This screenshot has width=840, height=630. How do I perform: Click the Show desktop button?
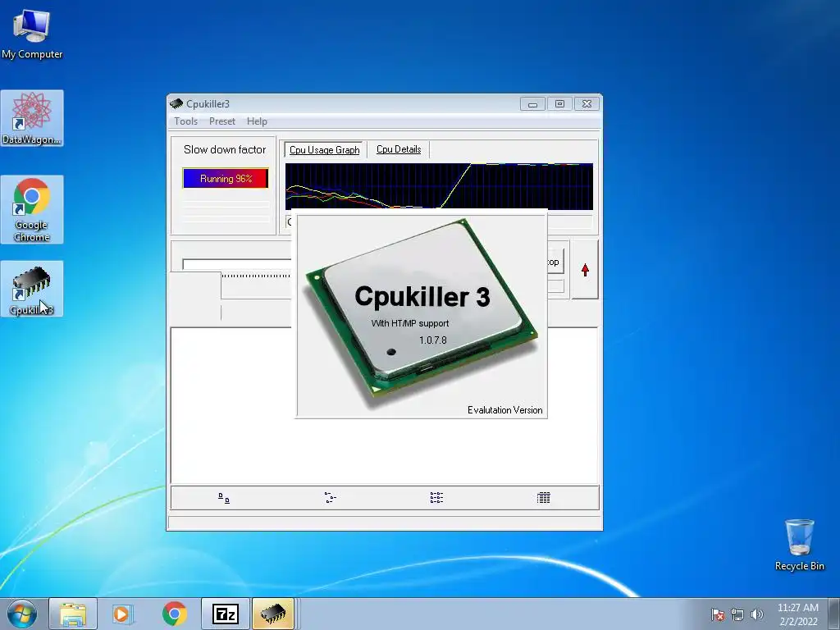834,614
